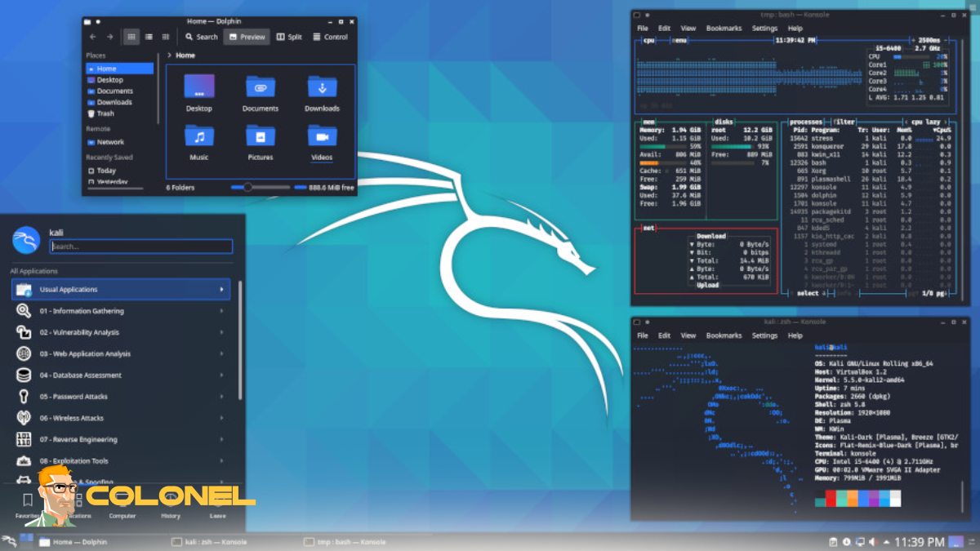Expand the system tray hidden icons arrow
Screen dimensions: 980x551
887,541
